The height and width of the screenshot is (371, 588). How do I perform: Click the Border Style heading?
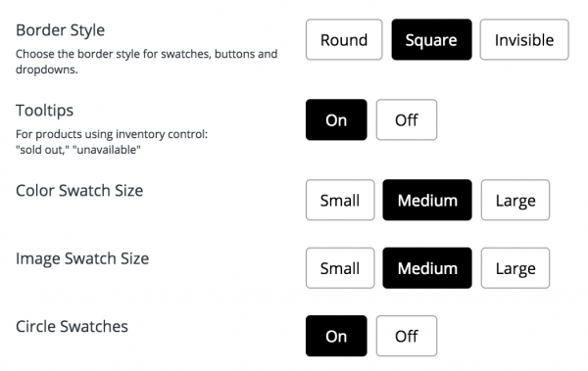[61, 30]
